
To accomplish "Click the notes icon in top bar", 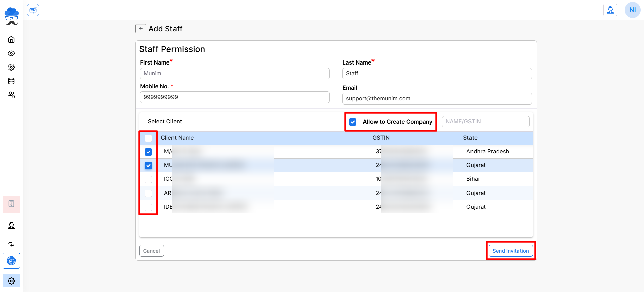I will 33,10.
